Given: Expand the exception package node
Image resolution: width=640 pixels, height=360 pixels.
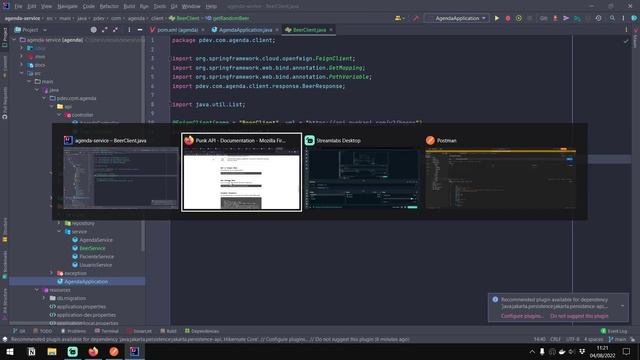Looking at the screenshot, I should point(52,273).
